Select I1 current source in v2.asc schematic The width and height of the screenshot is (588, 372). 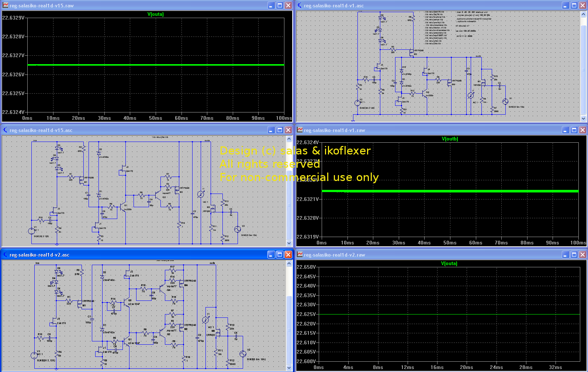[x=206, y=320]
